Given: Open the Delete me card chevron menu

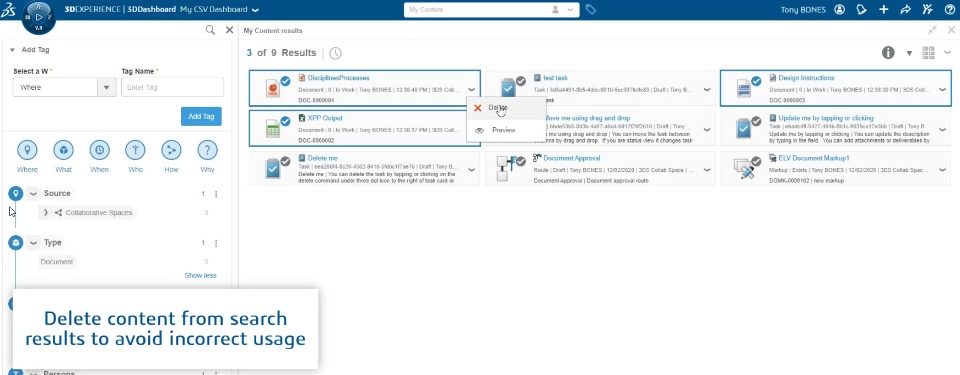Looking at the screenshot, I should (x=471, y=170).
